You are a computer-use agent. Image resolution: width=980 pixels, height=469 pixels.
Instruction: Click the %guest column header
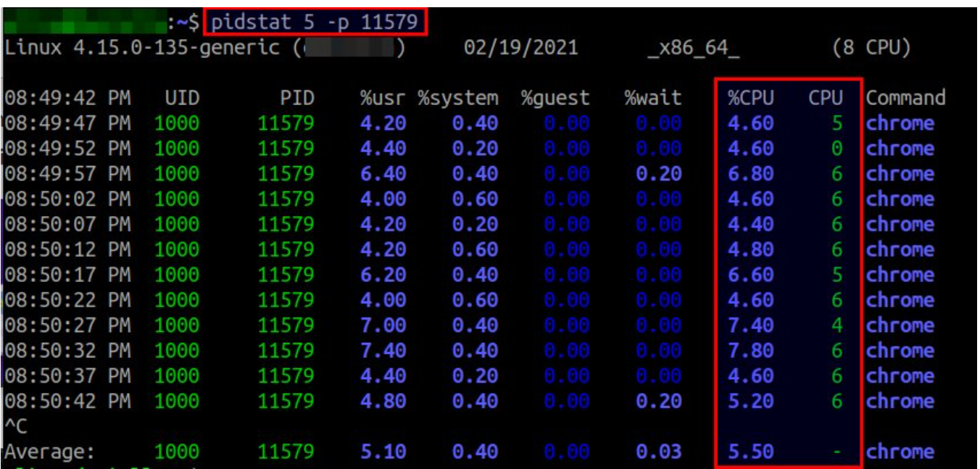[x=555, y=98]
